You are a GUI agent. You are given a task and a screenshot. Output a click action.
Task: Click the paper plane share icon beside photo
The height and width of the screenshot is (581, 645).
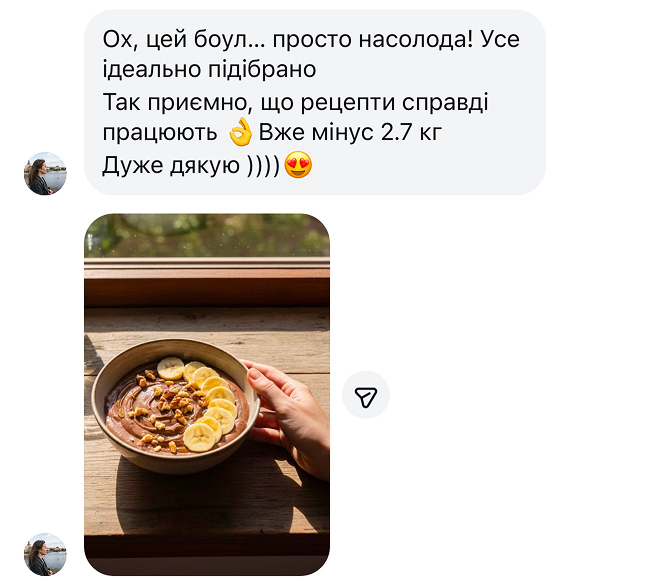366,395
